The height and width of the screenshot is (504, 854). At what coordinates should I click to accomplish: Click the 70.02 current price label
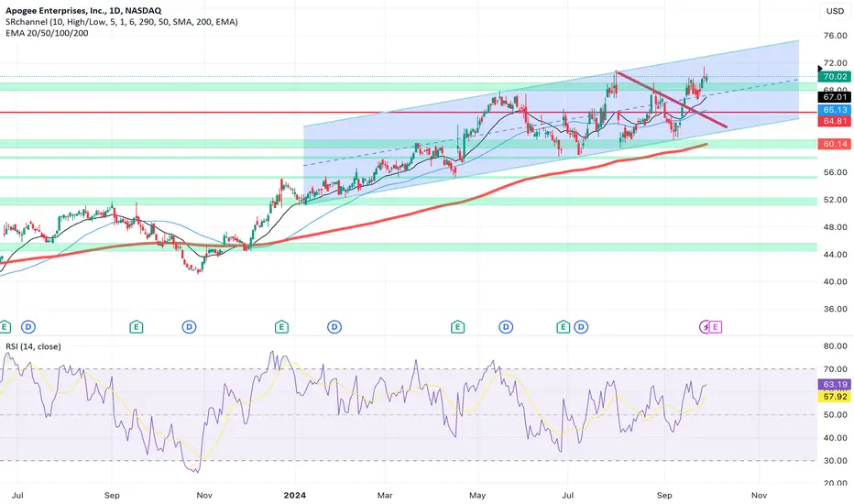(835, 77)
